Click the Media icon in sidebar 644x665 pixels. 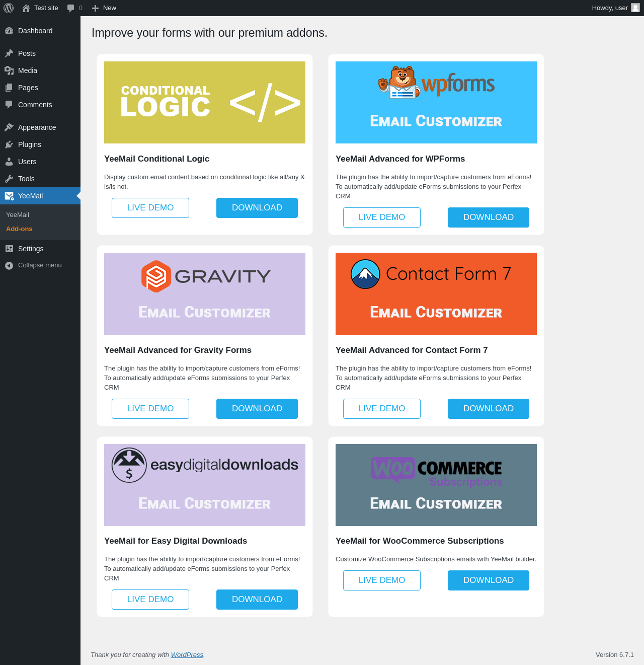coord(9,70)
